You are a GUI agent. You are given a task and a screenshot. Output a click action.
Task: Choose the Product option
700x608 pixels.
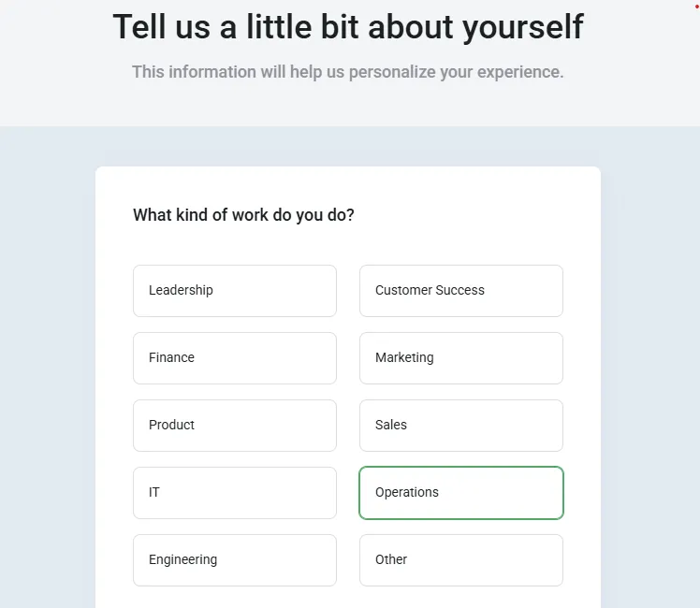pyautogui.click(x=234, y=426)
